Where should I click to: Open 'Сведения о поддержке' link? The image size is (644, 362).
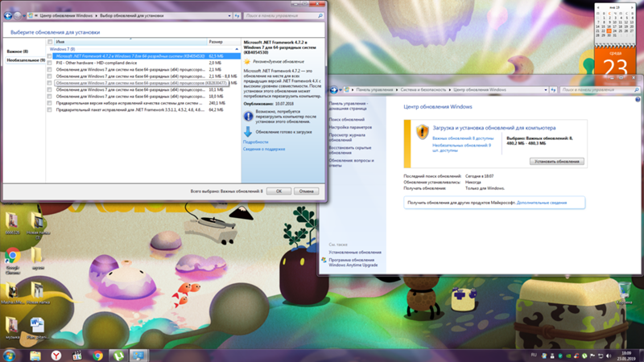[264, 149]
